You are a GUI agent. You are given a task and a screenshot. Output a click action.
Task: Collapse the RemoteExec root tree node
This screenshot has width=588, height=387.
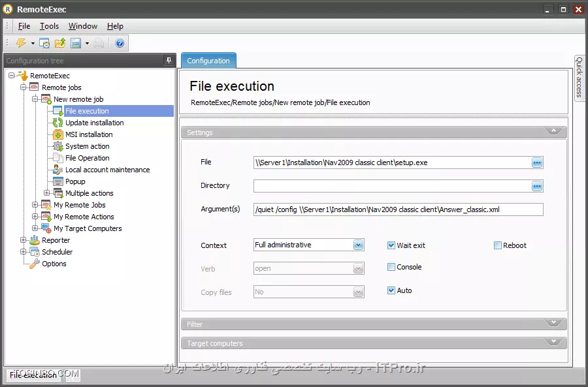tap(12, 76)
